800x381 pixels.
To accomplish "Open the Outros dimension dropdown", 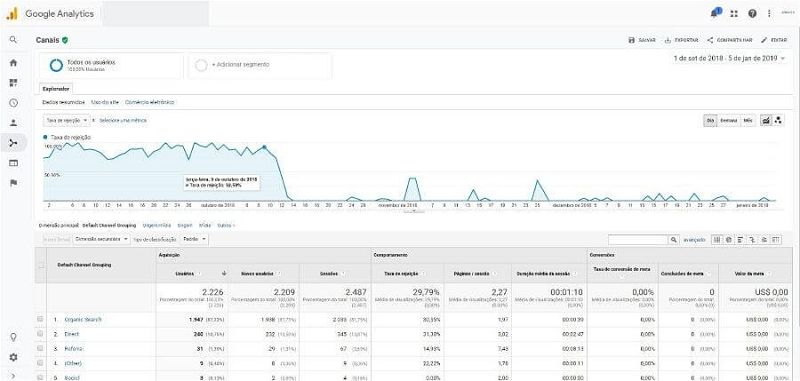I will [x=226, y=225].
